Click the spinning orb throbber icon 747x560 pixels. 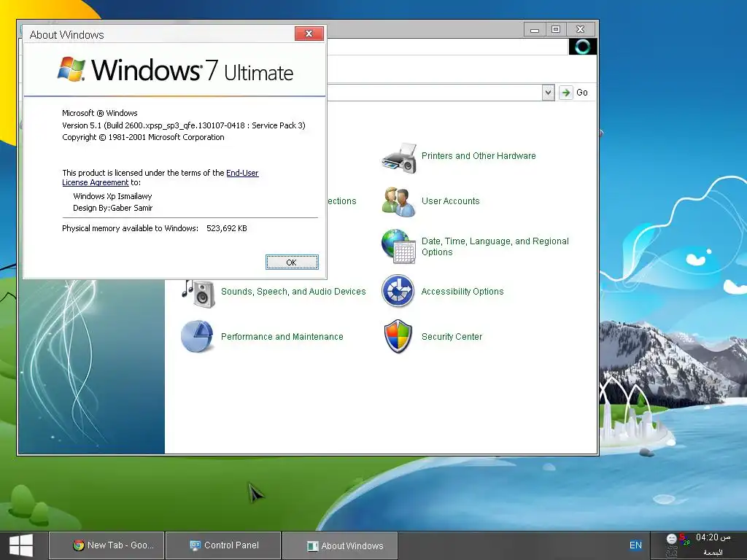click(x=583, y=47)
